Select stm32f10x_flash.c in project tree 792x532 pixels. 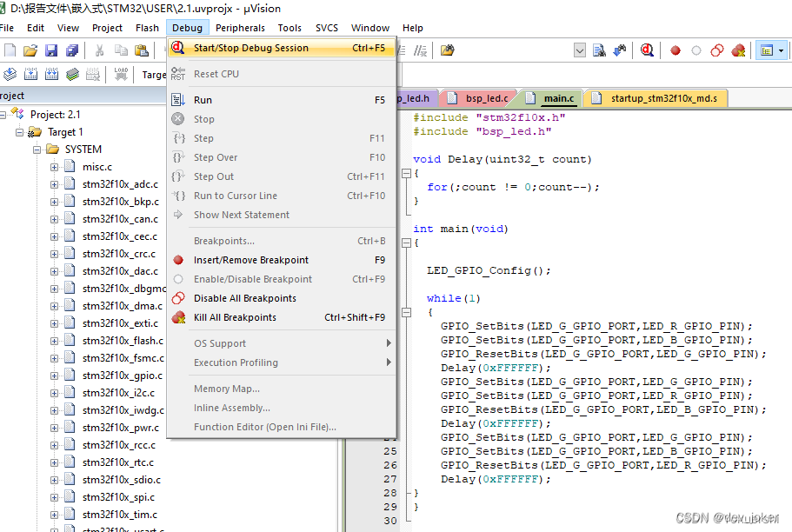coord(123,341)
